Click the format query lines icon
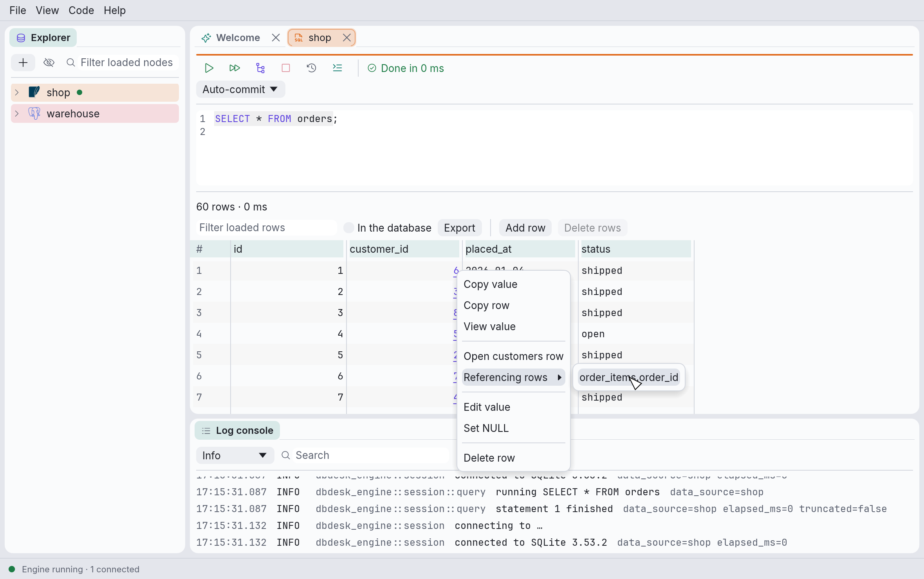924x579 pixels. [337, 68]
